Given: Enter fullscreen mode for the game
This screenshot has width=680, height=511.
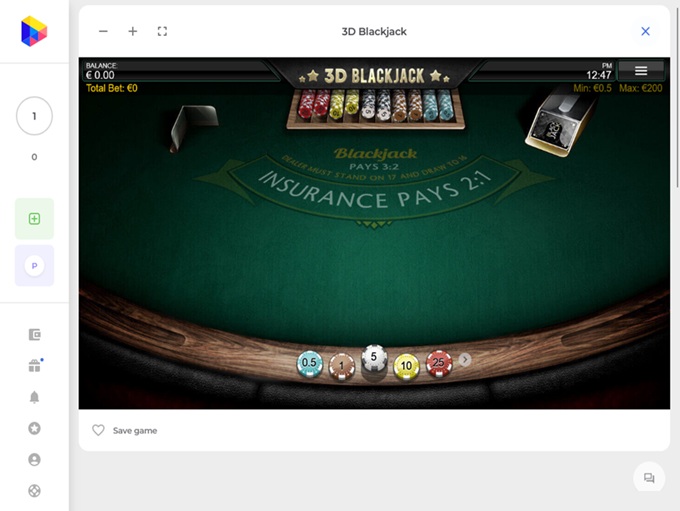Looking at the screenshot, I should click(162, 31).
